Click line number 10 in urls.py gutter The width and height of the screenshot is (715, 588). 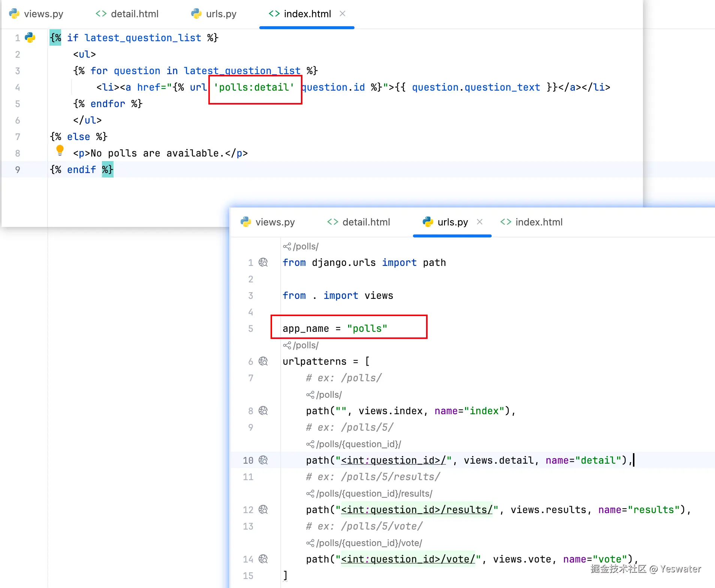tap(248, 460)
